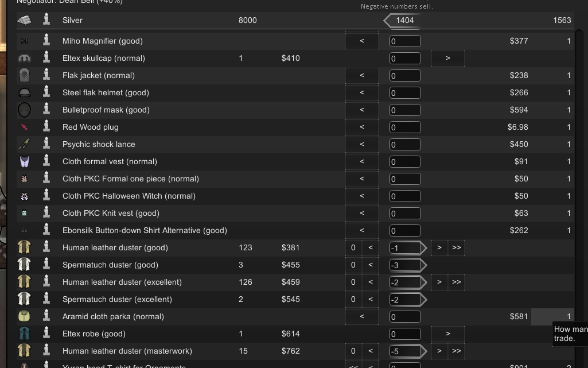Buy one Flak jacket with left arrow
588x368 pixels.
(x=362, y=75)
